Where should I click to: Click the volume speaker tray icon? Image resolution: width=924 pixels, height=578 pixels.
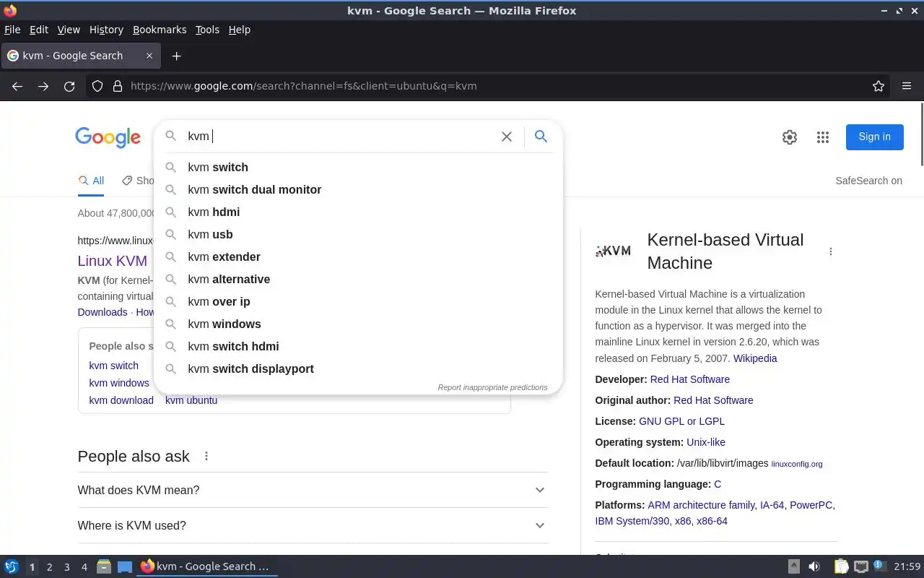point(814,566)
